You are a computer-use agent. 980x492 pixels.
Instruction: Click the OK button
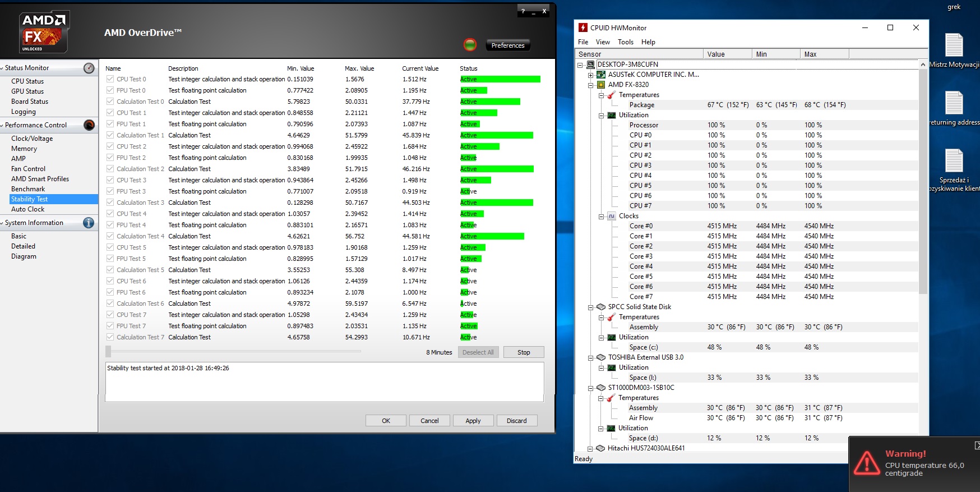tap(386, 421)
